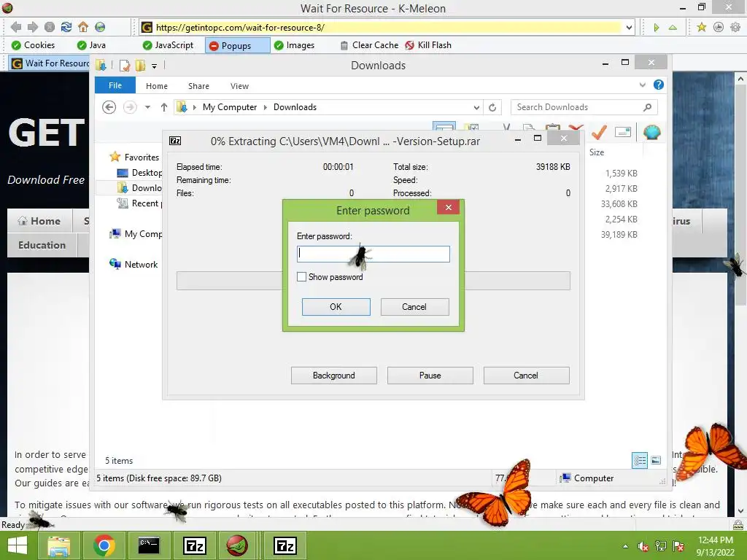The image size is (747, 560).
Task: Click Background in extraction window
Action: [334, 376]
